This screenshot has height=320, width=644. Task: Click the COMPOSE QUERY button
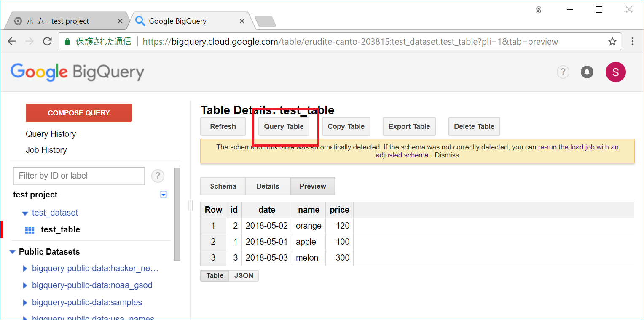[x=79, y=113]
